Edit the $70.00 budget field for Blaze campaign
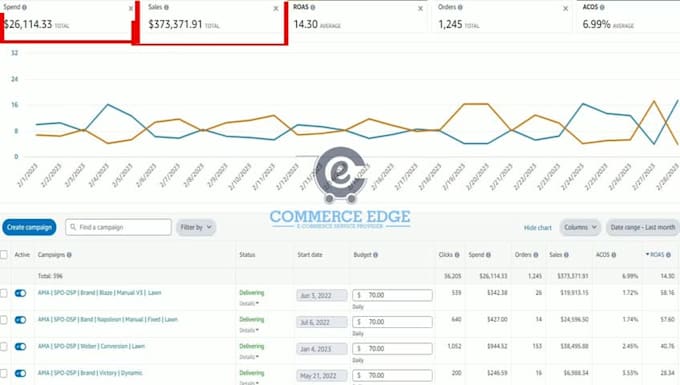The width and height of the screenshot is (680, 385). [x=392, y=295]
